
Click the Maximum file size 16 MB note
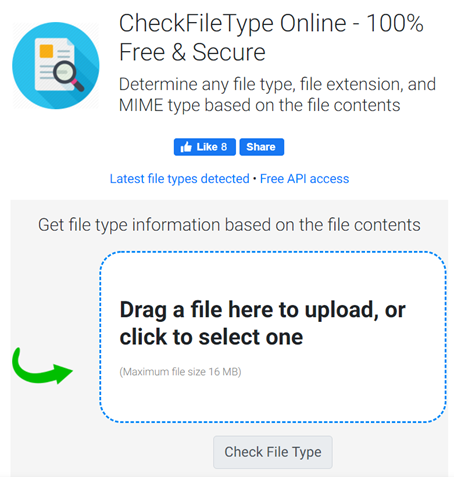(x=180, y=372)
